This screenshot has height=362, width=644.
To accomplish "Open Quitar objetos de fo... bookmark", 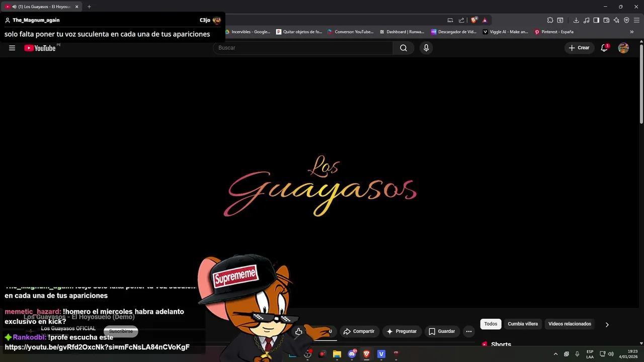I will tap(299, 32).
